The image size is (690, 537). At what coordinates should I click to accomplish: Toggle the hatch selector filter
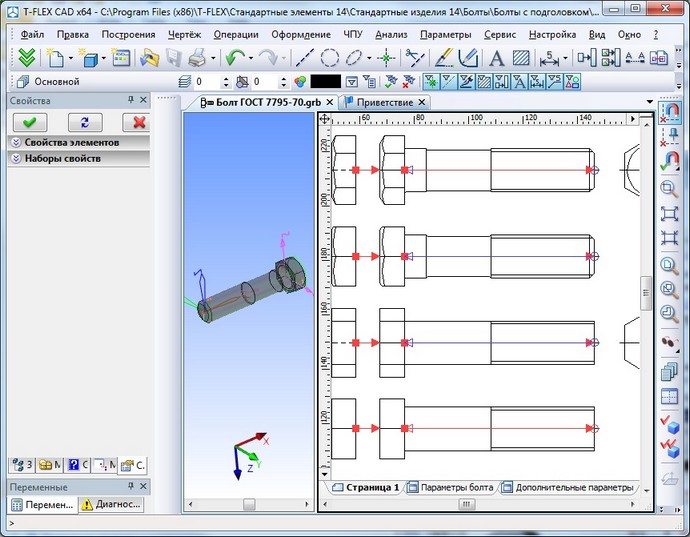click(484, 82)
